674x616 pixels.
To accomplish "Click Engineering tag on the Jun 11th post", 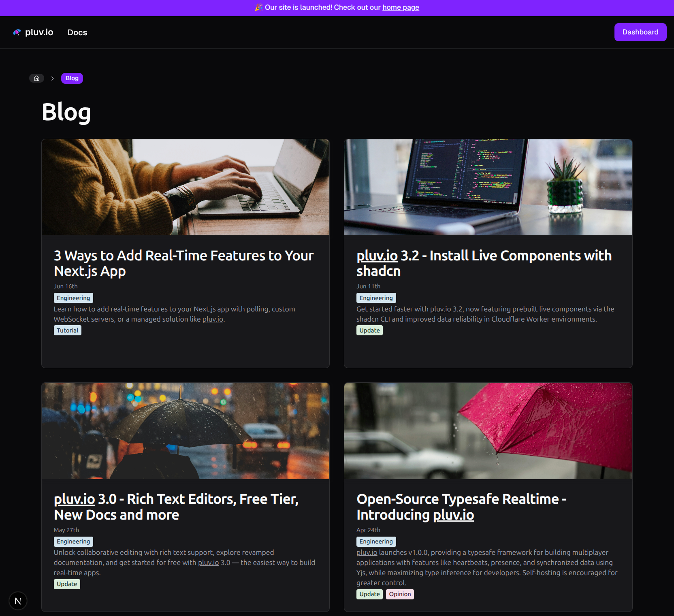I will [x=376, y=298].
